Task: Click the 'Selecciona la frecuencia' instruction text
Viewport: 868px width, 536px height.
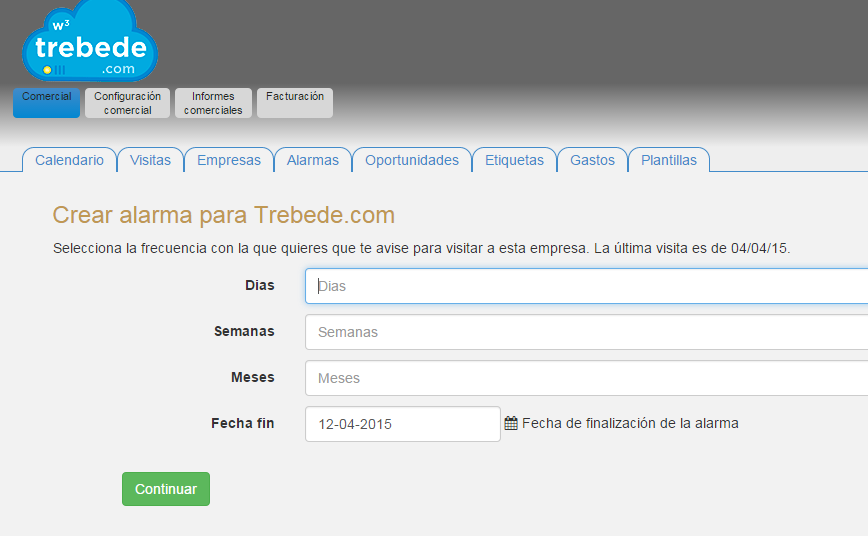Action: pyautogui.click(x=421, y=248)
